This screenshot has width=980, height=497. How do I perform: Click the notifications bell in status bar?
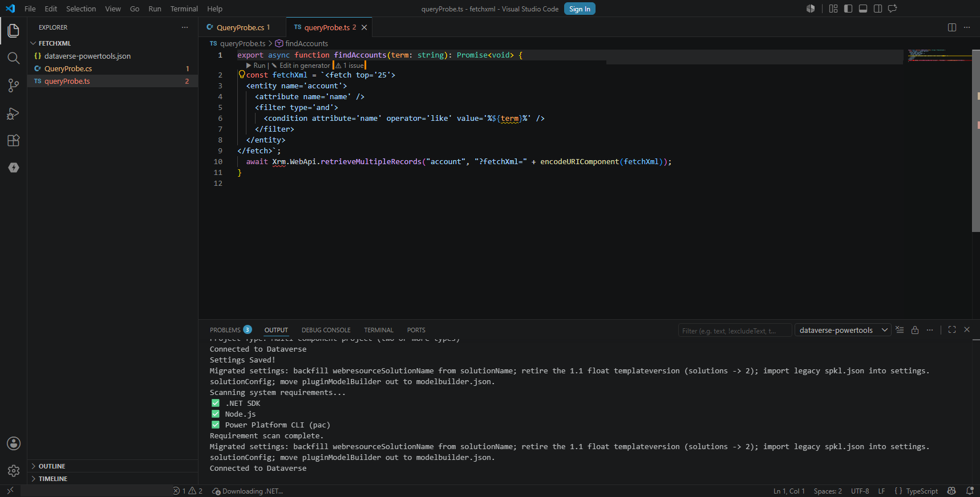tap(970, 491)
